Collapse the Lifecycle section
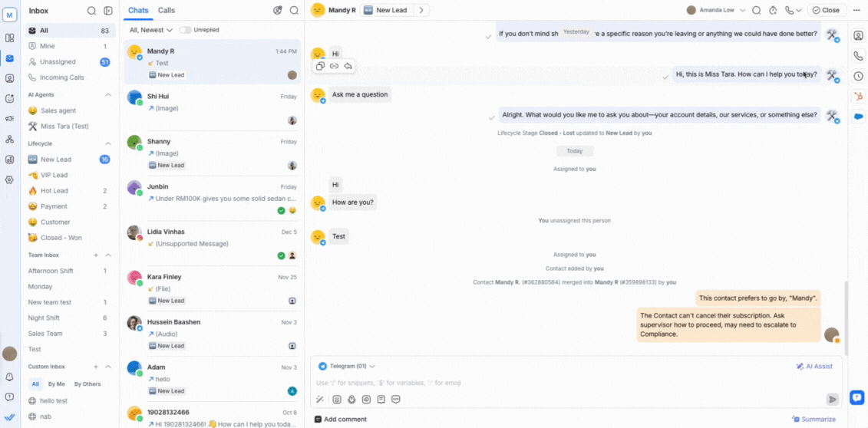This screenshot has height=428, width=868. 108,143
